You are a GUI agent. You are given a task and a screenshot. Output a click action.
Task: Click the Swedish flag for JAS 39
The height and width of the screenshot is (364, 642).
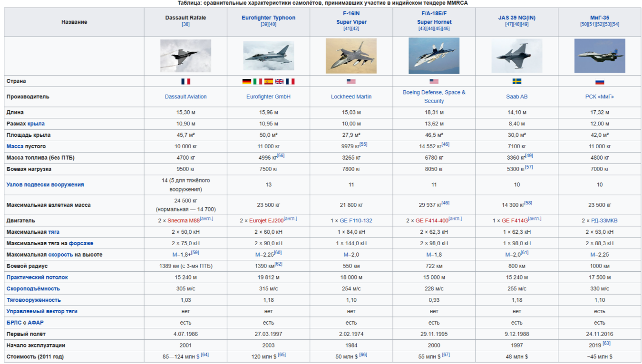click(x=517, y=81)
